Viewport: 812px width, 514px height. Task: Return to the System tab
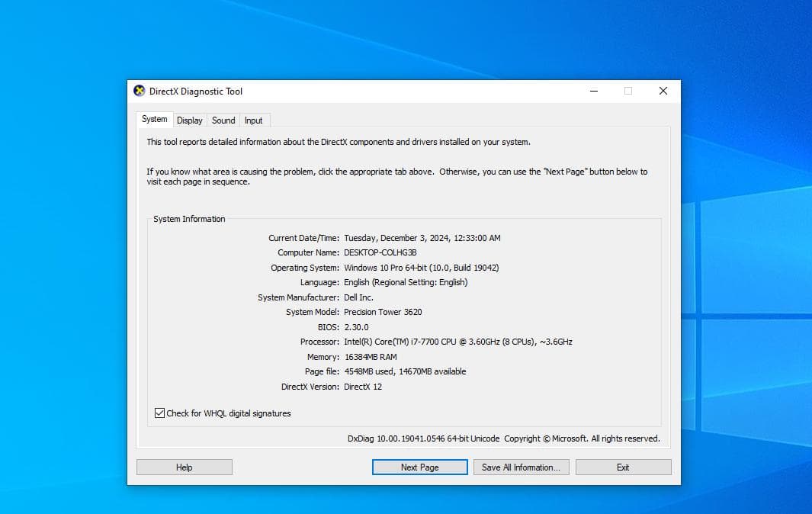[154, 119]
